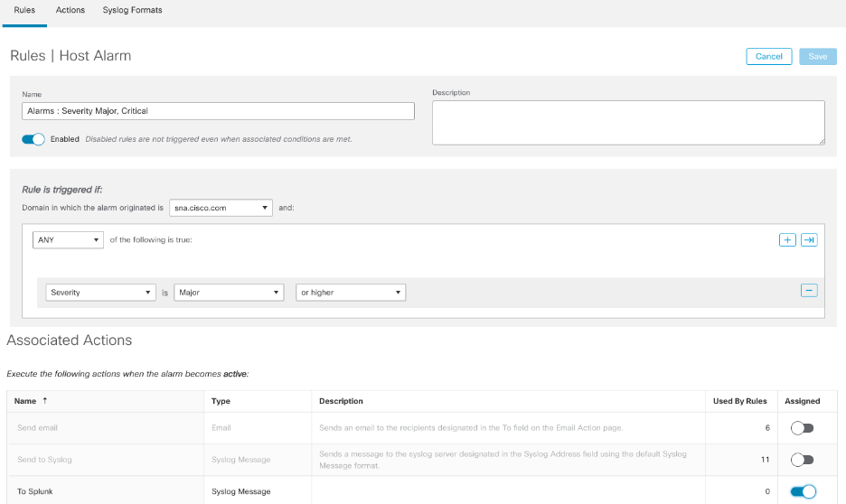Open the sna.cisco.com domain dropdown
This screenshot has height=504, width=846.
pyautogui.click(x=221, y=208)
